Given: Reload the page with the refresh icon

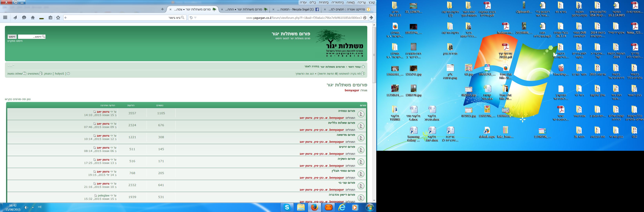Looking at the screenshot, I should coord(191,17).
